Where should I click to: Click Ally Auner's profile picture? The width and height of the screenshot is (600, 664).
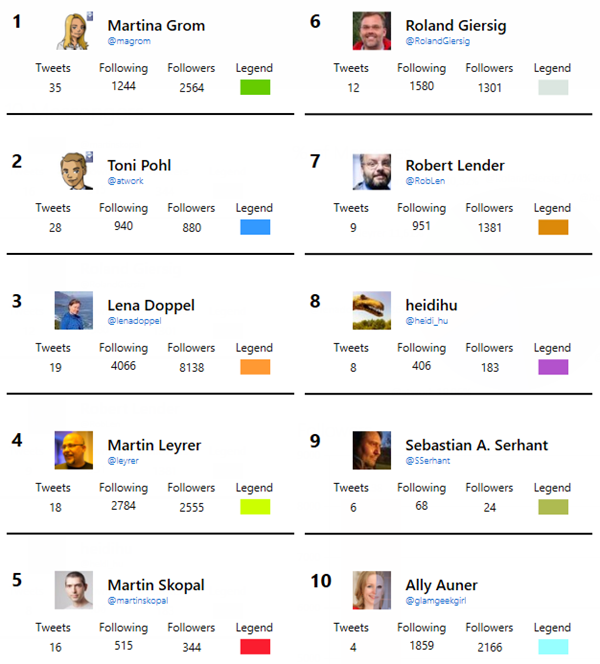point(372,590)
